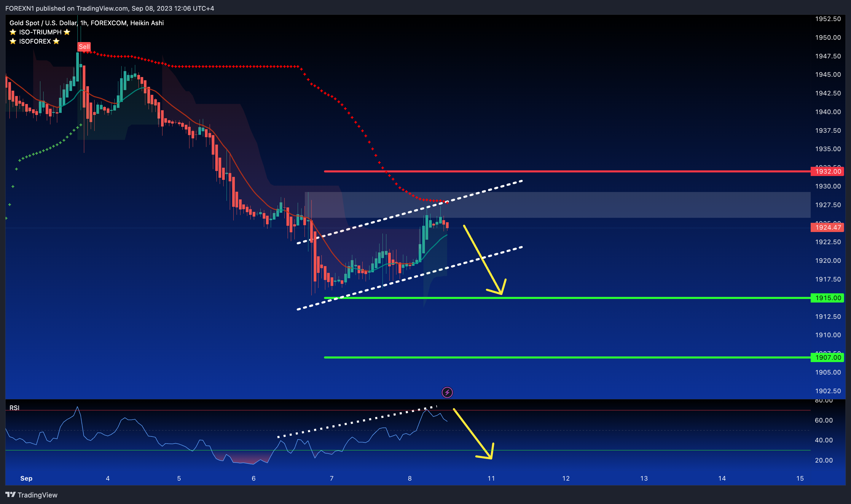The width and height of the screenshot is (851, 504).
Task: Click the purple lightning bolt event icon
Action: click(x=447, y=393)
